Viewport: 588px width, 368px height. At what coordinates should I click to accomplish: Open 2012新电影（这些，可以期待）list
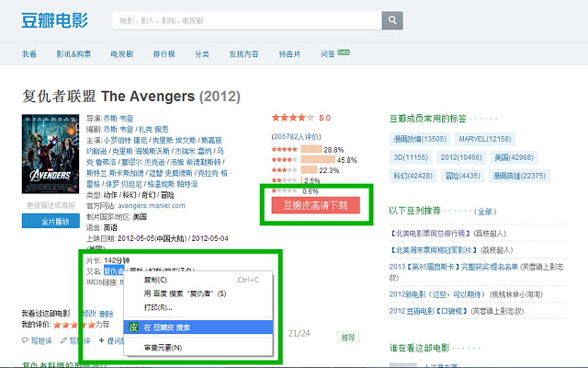[437, 294]
